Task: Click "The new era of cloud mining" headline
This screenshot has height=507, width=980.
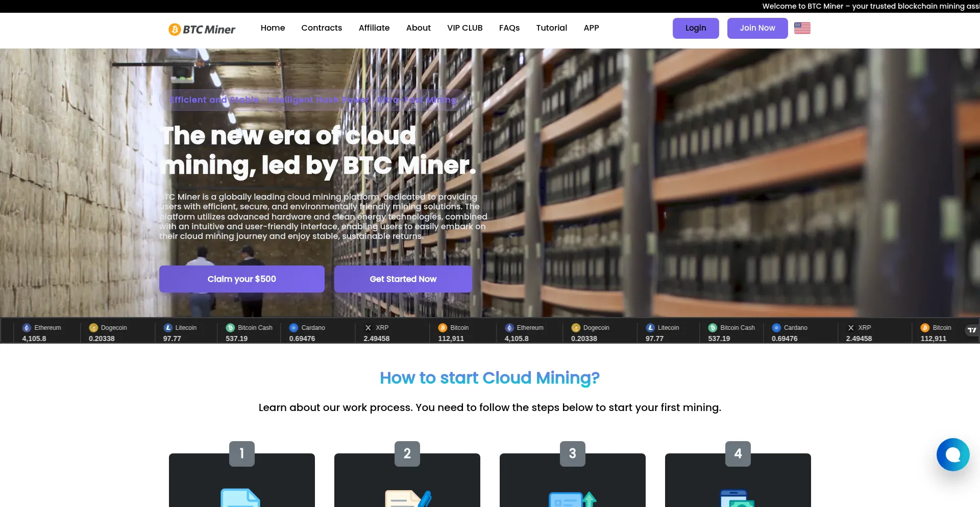Action: point(317,151)
